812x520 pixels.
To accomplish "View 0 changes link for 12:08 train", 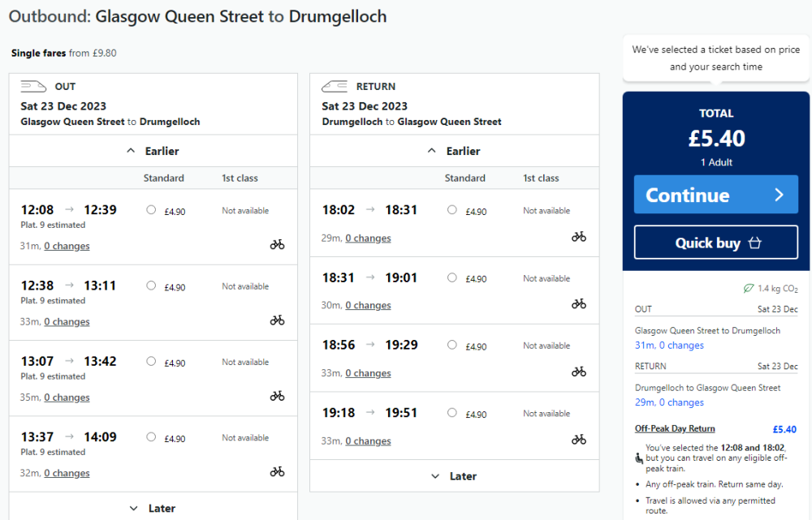I will 67,246.
